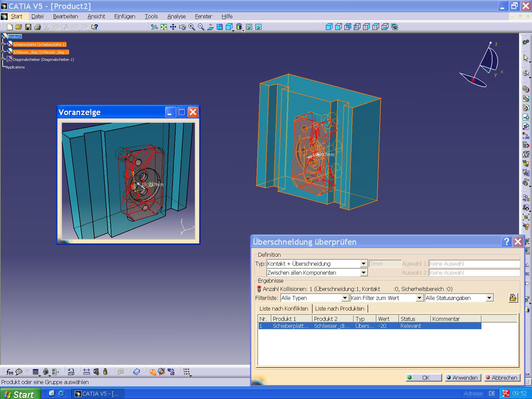This screenshot has width=532, height=399.
Task: Click the Design Table grid icon
Action: (36, 372)
